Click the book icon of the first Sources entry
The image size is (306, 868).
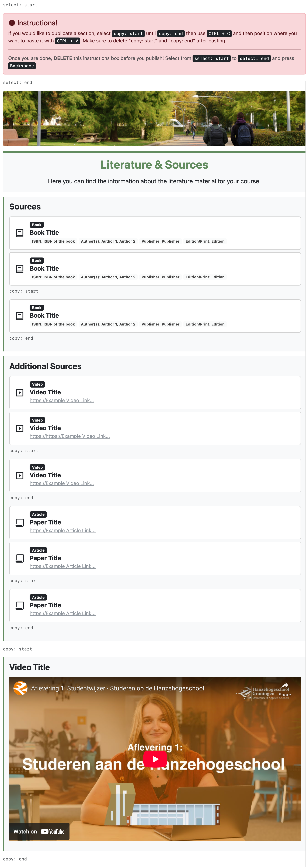20,233
